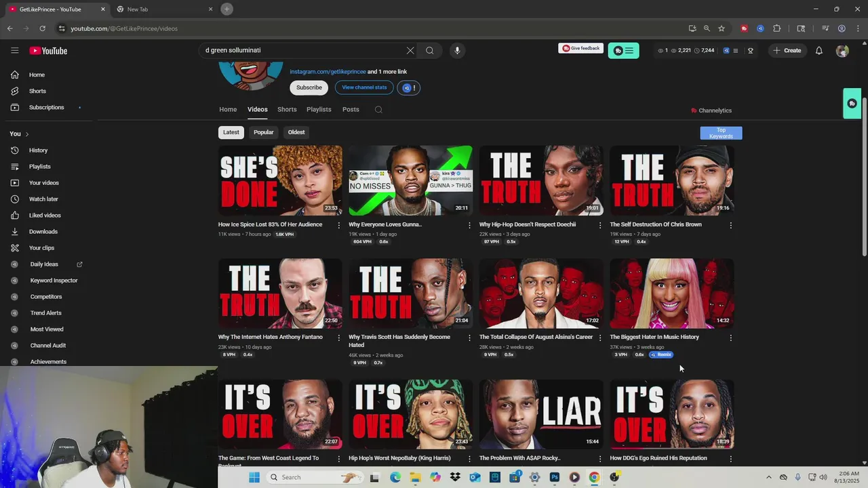Select the Oldest filter chip

point(296,132)
